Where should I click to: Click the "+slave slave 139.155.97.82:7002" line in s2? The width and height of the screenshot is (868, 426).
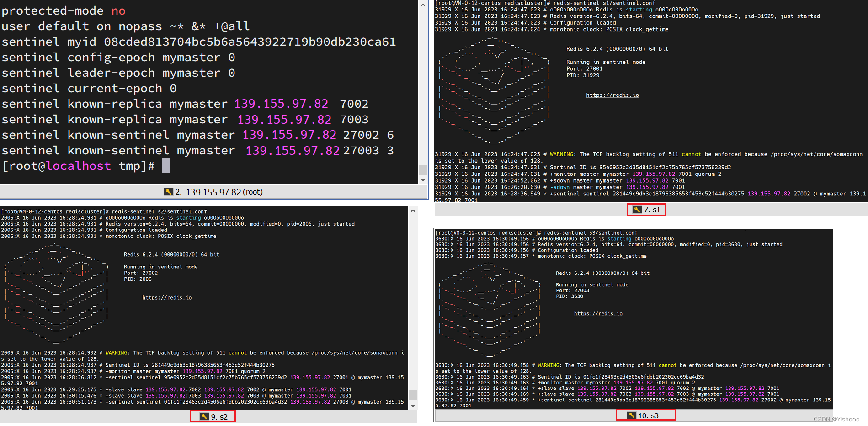point(176,389)
